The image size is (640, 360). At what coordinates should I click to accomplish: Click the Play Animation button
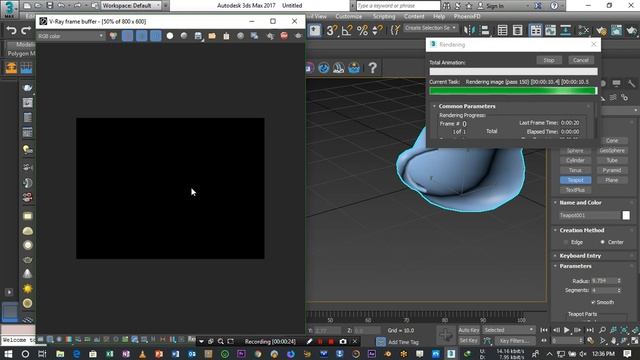[567, 330]
